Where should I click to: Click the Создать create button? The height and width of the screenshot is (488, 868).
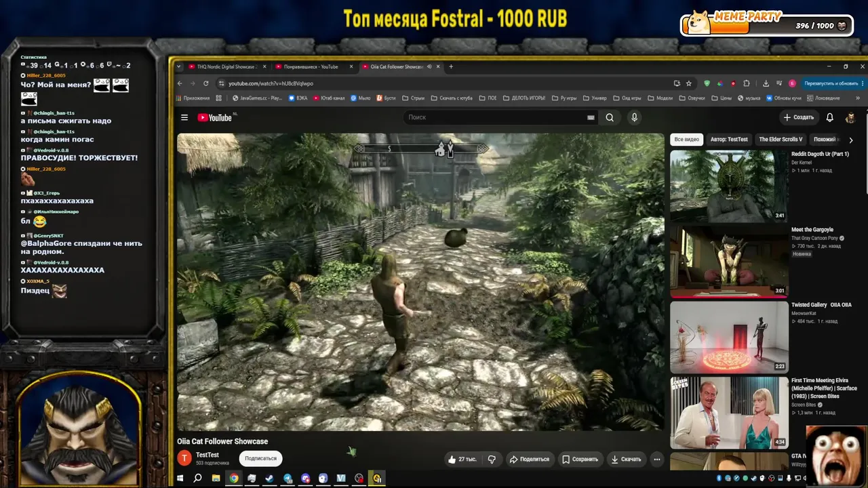coord(798,117)
